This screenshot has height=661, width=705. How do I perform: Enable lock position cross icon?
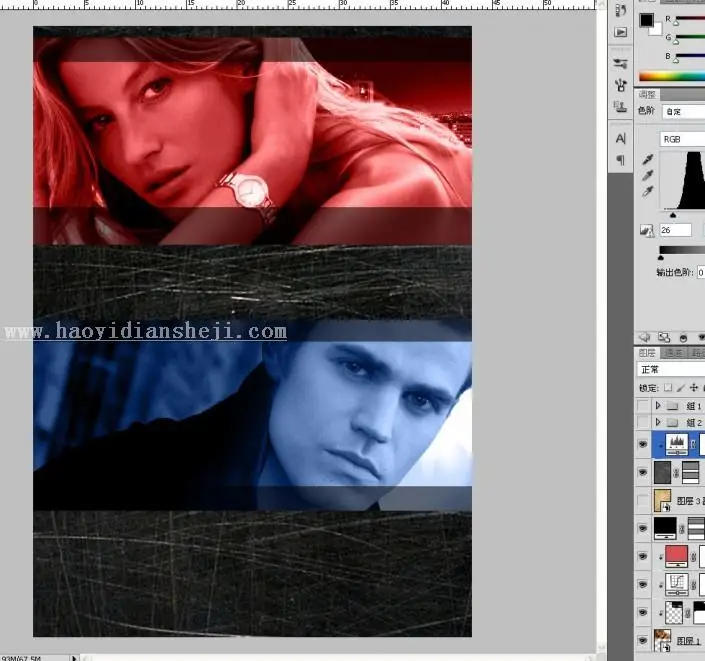694,388
